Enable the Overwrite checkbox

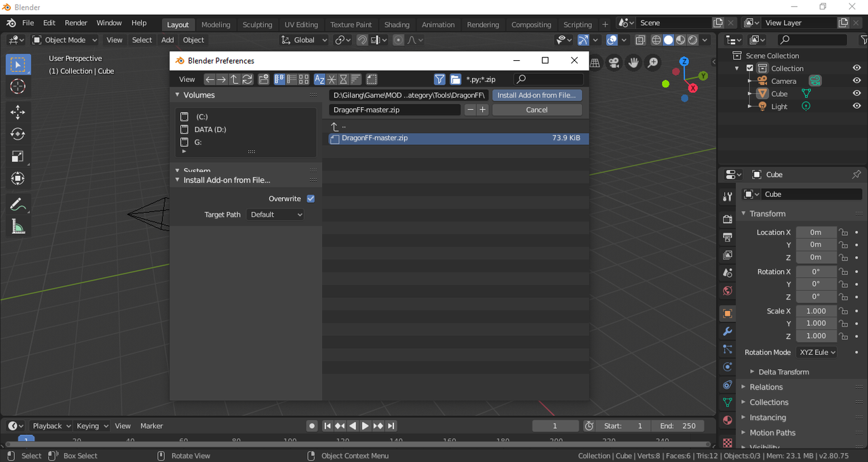[x=311, y=198]
